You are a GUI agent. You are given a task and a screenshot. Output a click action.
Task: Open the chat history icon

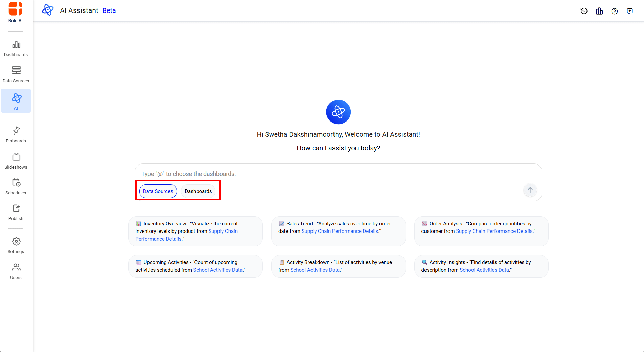click(x=584, y=11)
